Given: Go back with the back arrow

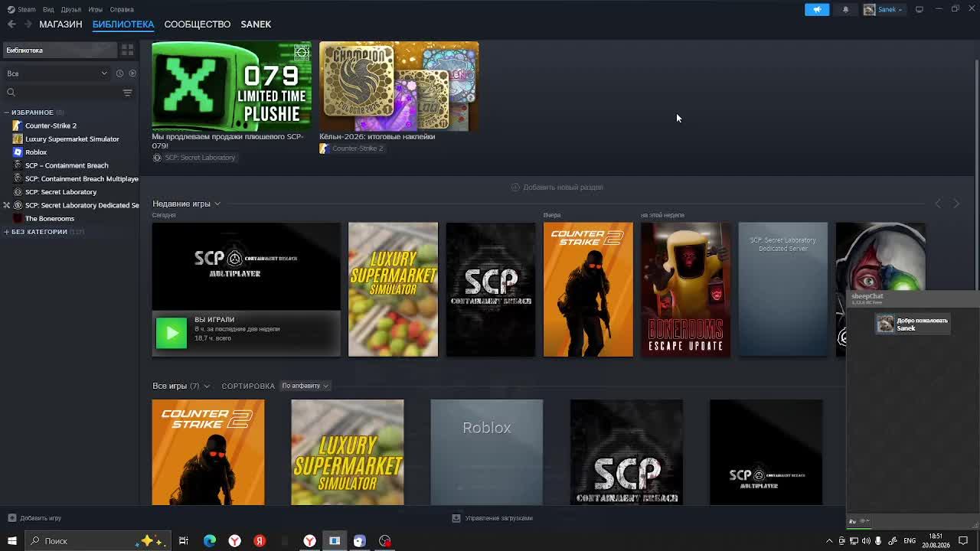Looking at the screenshot, I should point(11,24).
